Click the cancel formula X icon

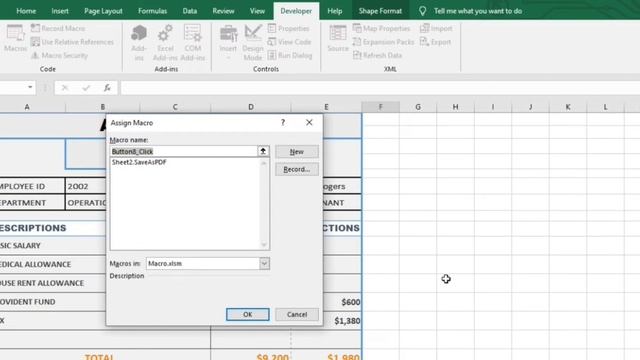[x=65, y=87]
